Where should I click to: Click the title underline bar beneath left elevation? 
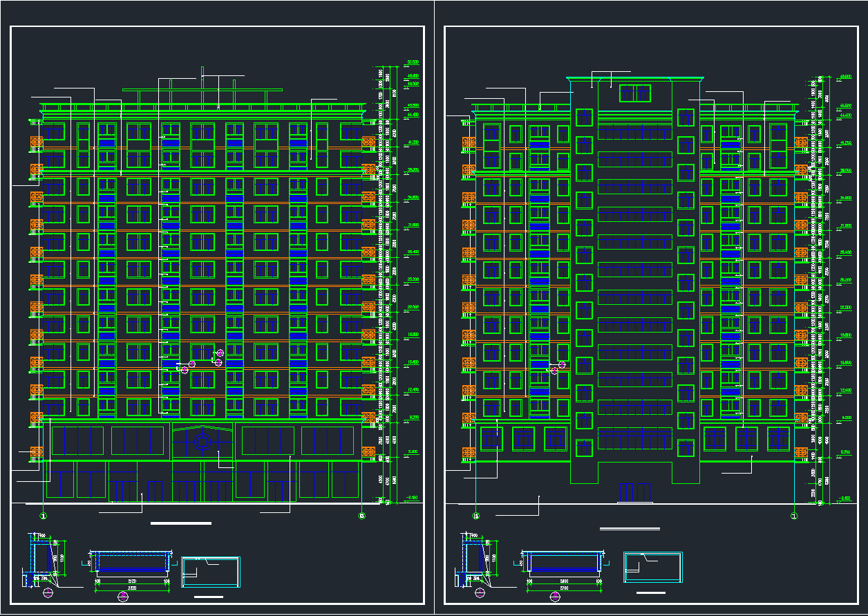[181, 524]
